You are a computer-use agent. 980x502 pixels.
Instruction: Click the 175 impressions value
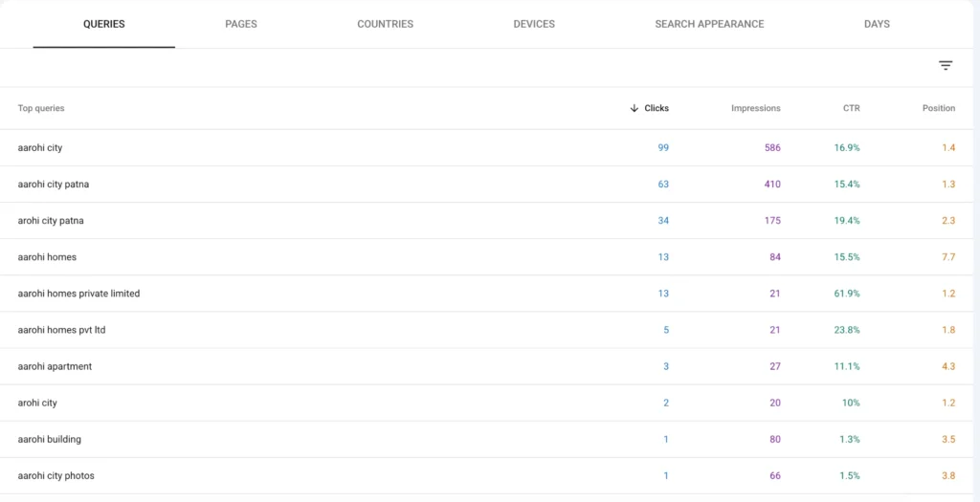pos(772,221)
